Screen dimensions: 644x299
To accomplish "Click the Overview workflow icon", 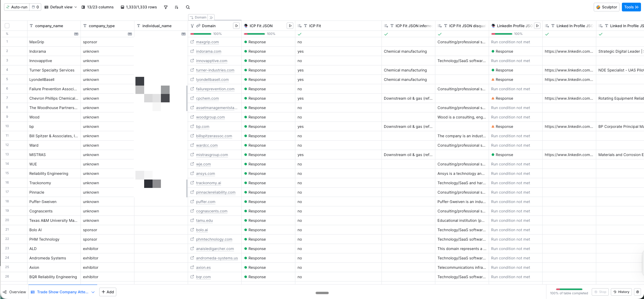I will (x=5, y=292).
